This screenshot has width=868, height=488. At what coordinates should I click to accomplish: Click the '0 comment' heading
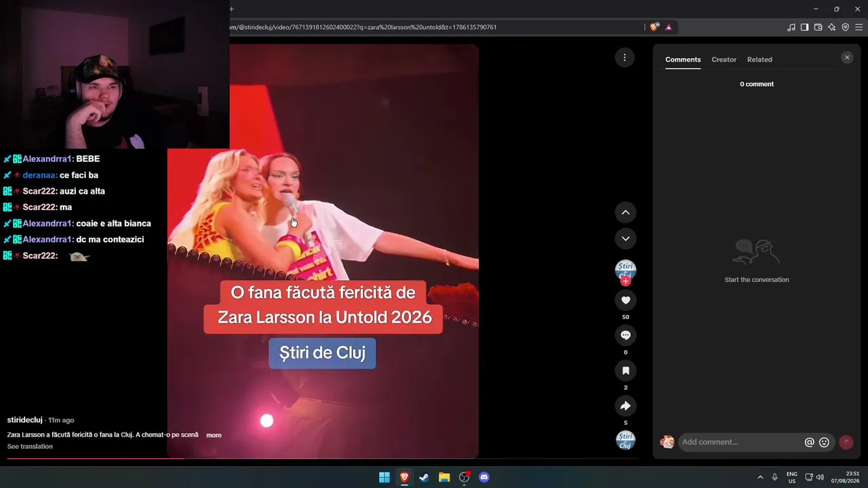coord(757,84)
